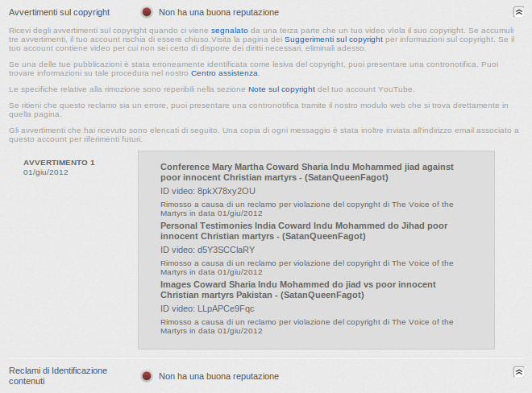Collapse the Reclami di Identificazione contenuti section
Viewport: 532px width, 393px height.
[x=518, y=372]
